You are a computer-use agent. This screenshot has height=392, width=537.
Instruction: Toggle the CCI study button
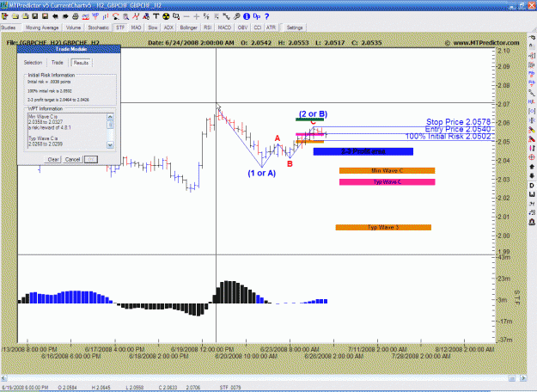click(x=258, y=28)
